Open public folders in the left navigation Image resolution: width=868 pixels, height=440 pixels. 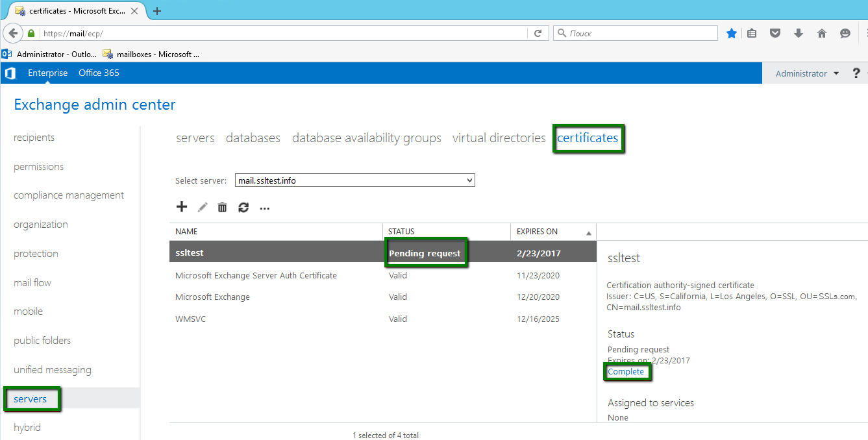(x=42, y=341)
